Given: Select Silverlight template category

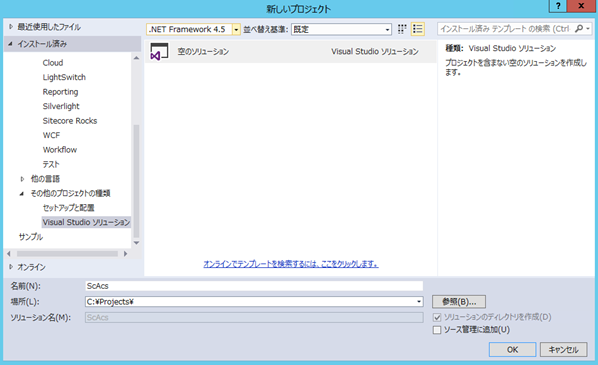Looking at the screenshot, I should [x=61, y=106].
